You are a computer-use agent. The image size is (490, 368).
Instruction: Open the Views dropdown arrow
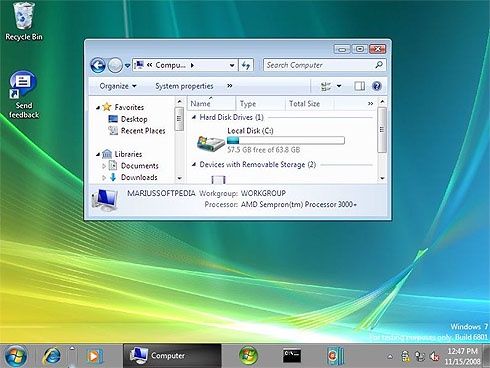click(x=339, y=86)
